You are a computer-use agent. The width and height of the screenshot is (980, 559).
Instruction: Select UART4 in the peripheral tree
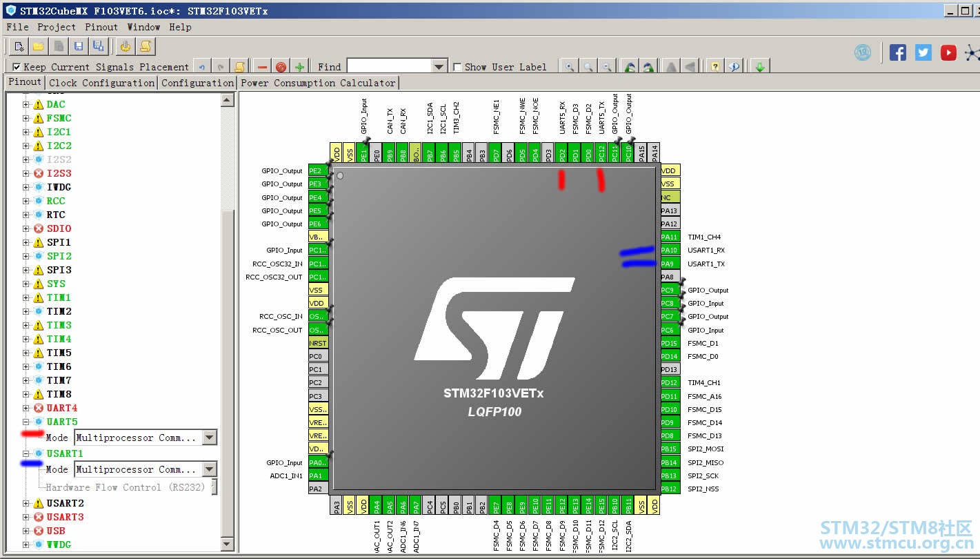pos(62,408)
